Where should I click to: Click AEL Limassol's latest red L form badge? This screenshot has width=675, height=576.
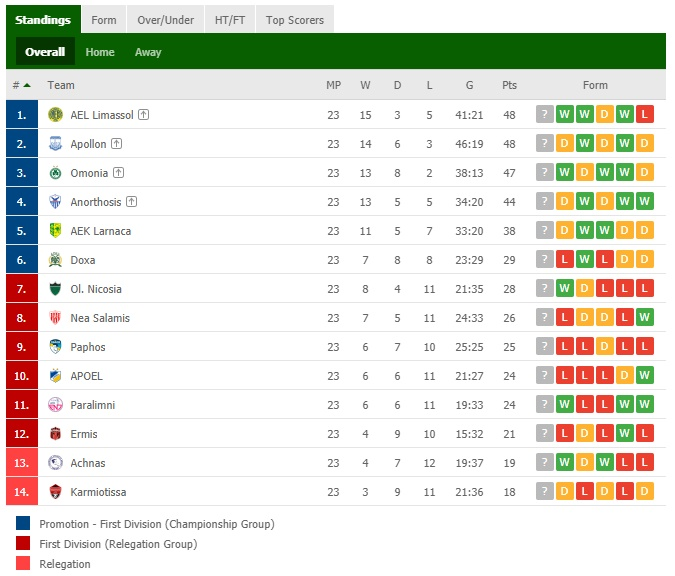click(644, 114)
